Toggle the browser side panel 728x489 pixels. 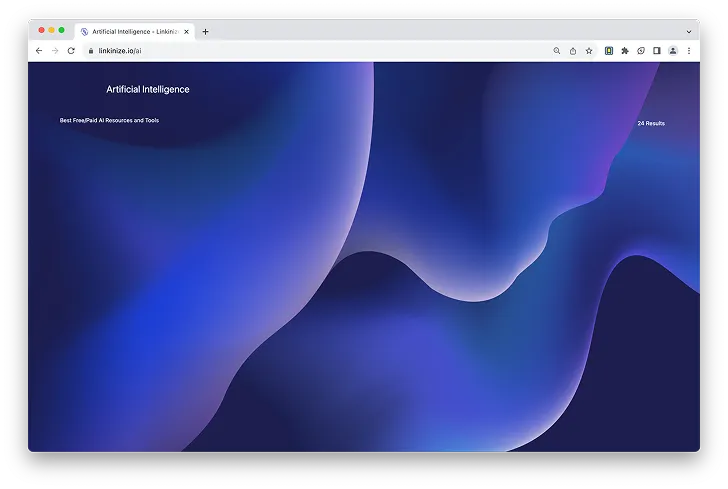657,51
